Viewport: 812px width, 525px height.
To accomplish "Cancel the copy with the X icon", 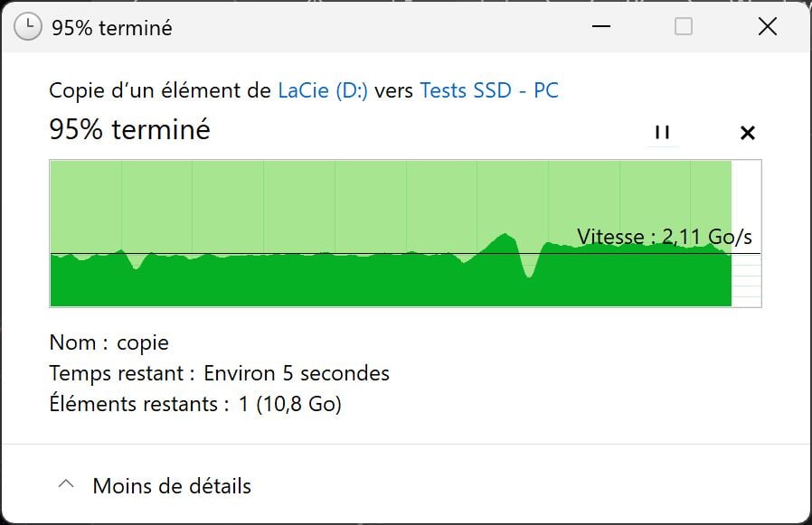I will tap(748, 132).
